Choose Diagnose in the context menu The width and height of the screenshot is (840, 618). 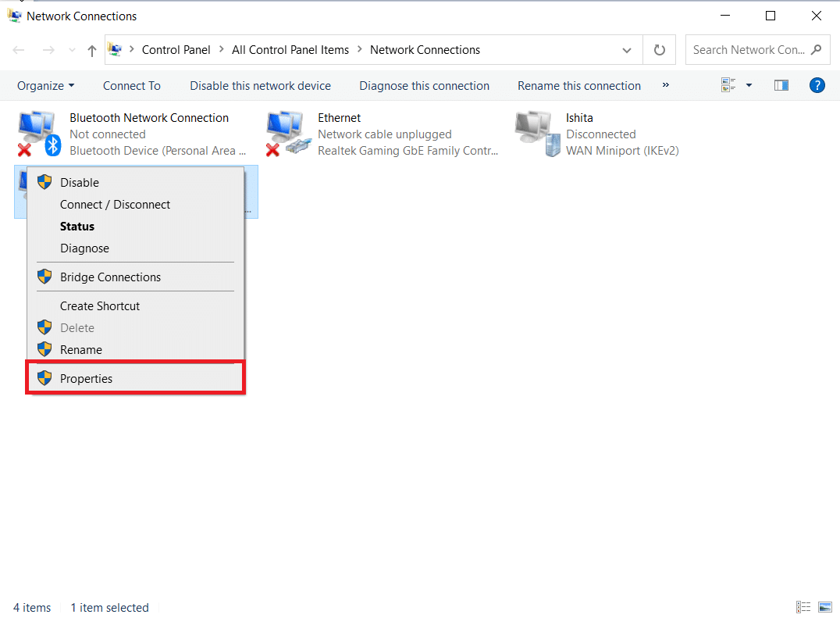[x=136, y=248]
